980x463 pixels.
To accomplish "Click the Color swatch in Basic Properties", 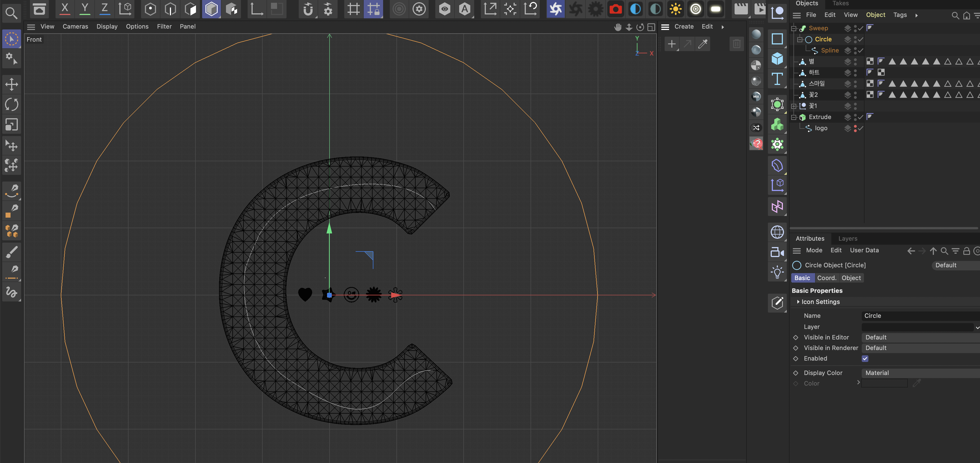I will (x=884, y=384).
